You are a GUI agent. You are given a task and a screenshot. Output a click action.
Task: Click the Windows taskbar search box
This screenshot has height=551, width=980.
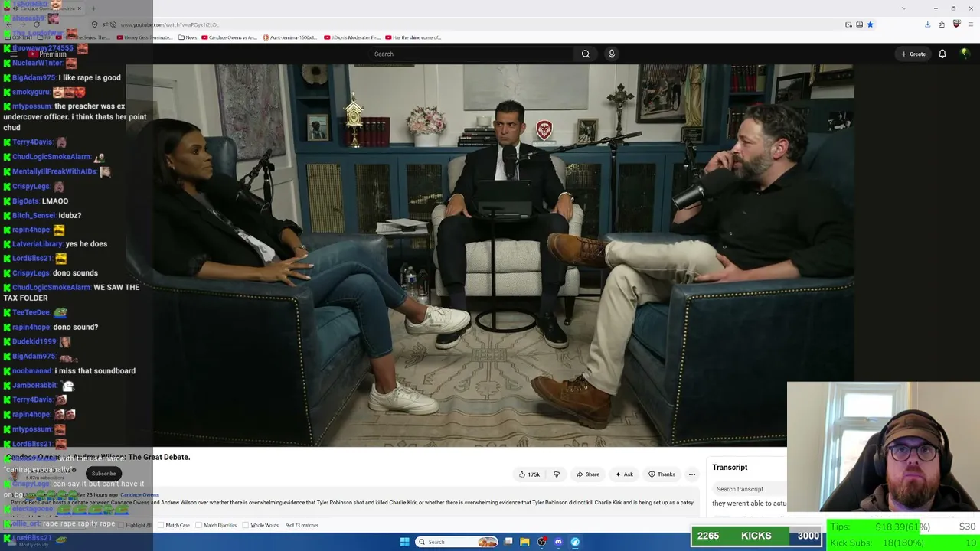pos(456,542)
